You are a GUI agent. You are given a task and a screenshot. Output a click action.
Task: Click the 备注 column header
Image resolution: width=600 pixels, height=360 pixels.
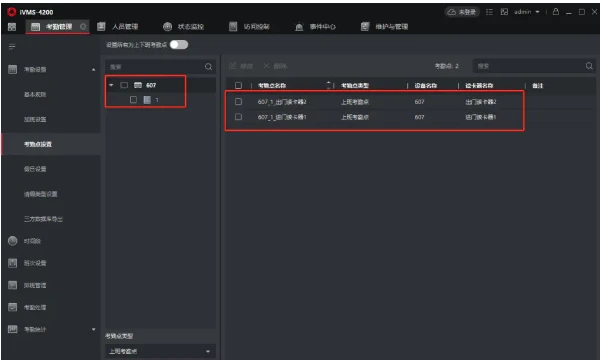pos(538,86)
